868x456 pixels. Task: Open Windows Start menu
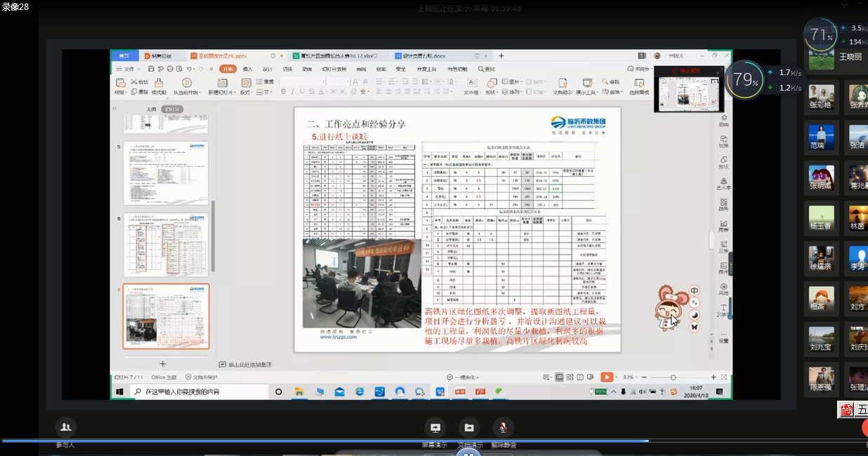[119, 391]
